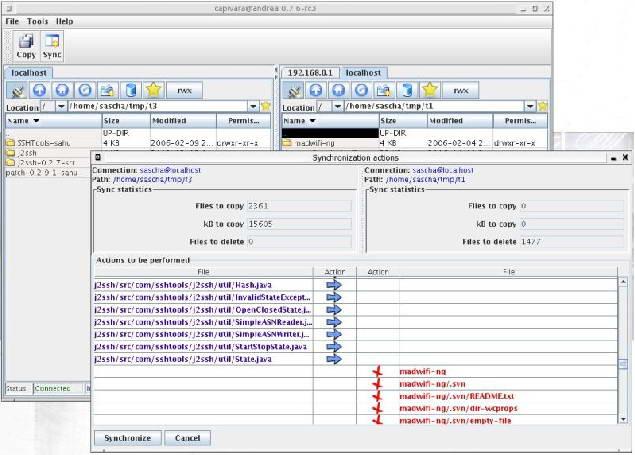Toggle Name column sort in right pane

(x=330, y=121)
